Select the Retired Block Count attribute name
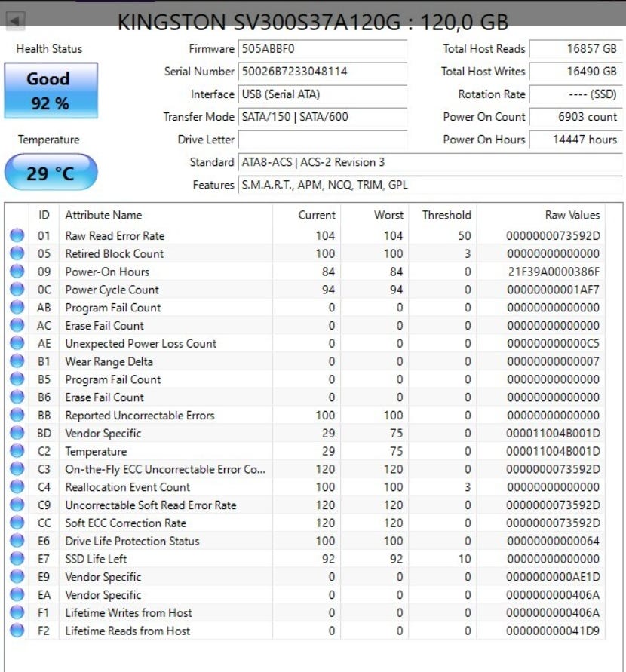 point(115,253)
